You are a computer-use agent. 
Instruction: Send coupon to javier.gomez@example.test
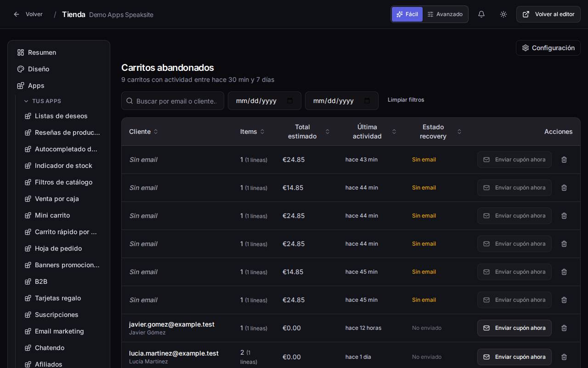point(514,328)
